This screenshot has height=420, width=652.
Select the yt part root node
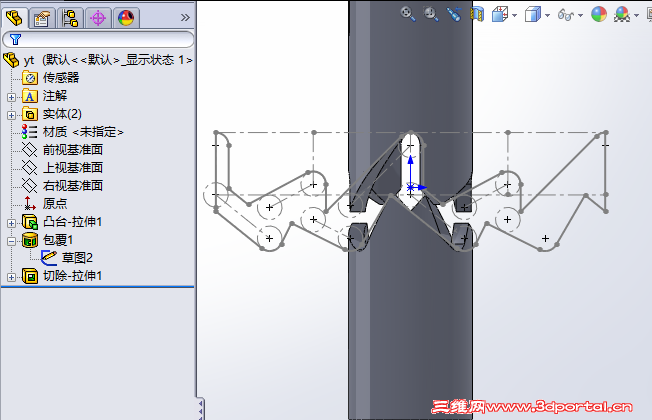(98, 60)
